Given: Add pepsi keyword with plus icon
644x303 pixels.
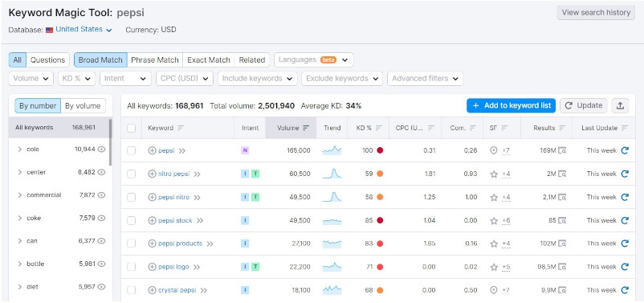Looking at the screenshot, I should pyautogui.click(x=152, y=150).
